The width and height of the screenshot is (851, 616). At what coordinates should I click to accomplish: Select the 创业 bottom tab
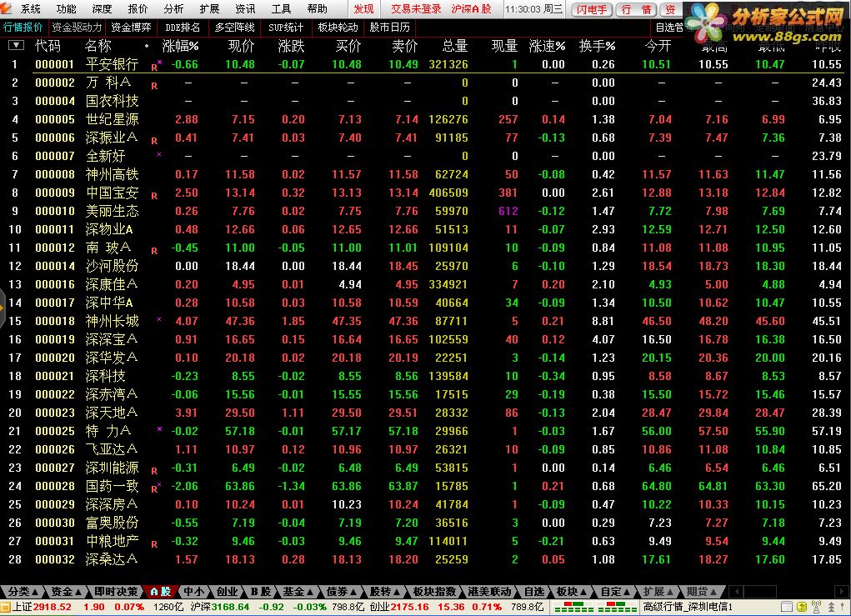tap(228, 592)
